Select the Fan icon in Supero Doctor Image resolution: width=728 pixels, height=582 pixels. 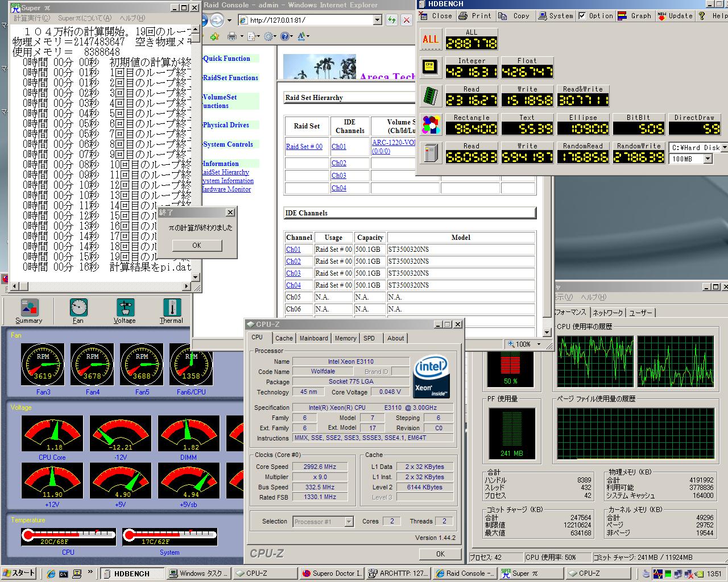78,311
